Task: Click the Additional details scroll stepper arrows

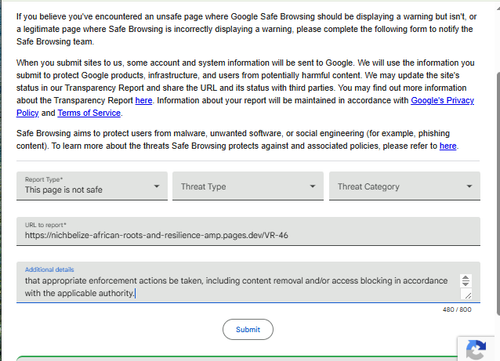Action: [x=466, y=280]
